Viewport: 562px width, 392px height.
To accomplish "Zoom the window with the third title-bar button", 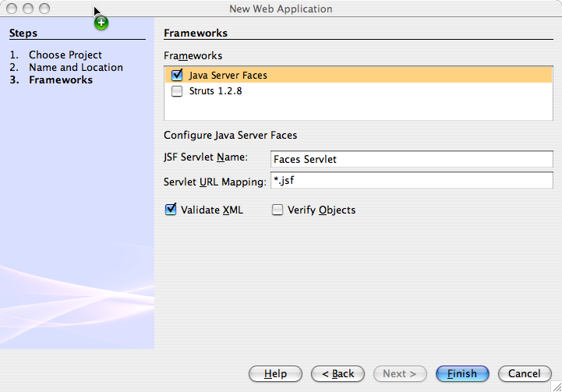I will [44, 9].
